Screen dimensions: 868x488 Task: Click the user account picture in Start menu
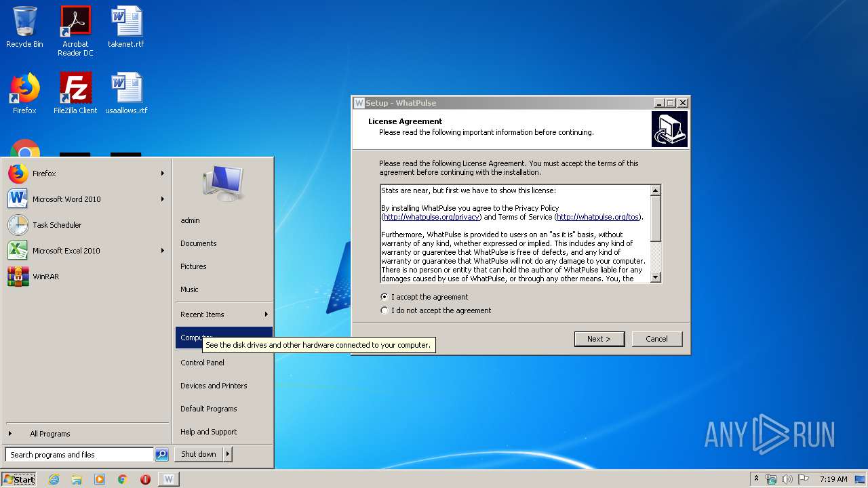pyautogui.click(x=223, y=182)
